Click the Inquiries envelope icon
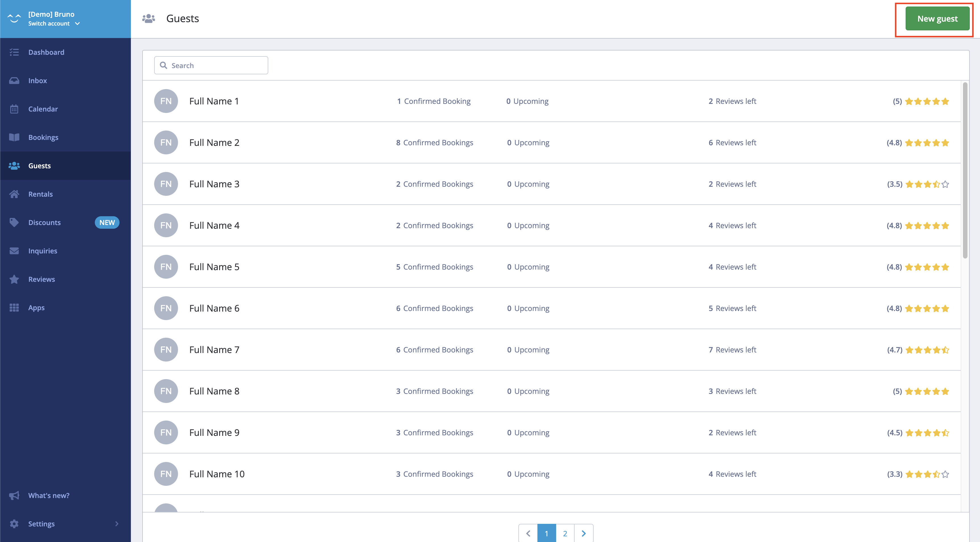 (x=14, y=251)
